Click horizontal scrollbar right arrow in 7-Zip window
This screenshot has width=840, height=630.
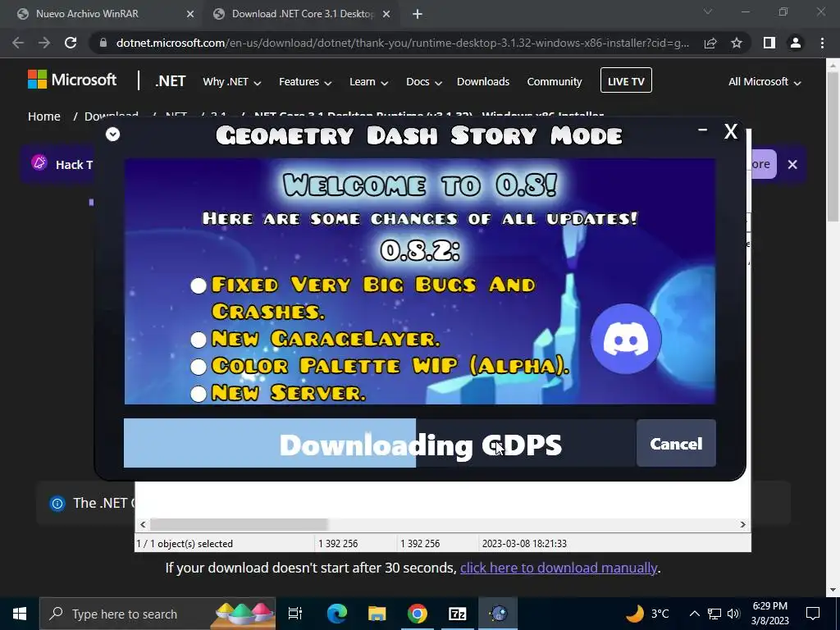(x=742, y=524)
